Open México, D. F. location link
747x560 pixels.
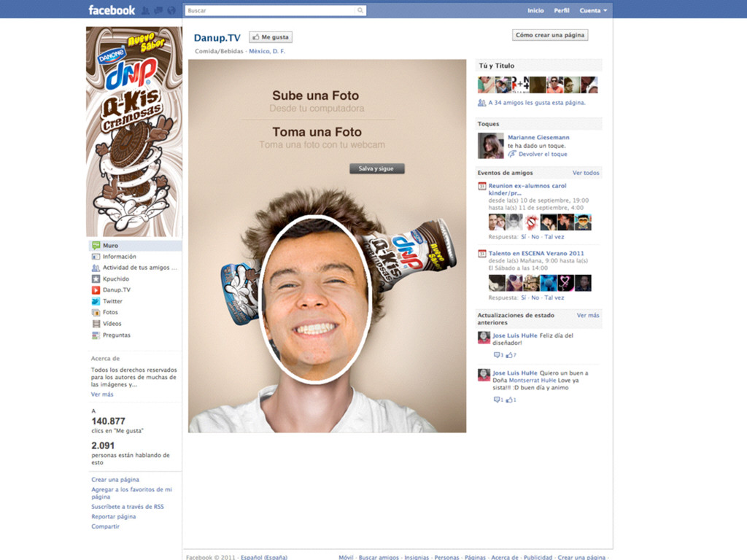click(267, 51)
